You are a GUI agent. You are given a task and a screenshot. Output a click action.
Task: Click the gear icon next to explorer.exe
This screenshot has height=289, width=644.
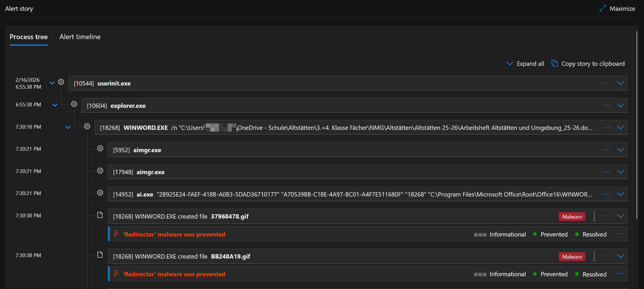pos(74,104)
